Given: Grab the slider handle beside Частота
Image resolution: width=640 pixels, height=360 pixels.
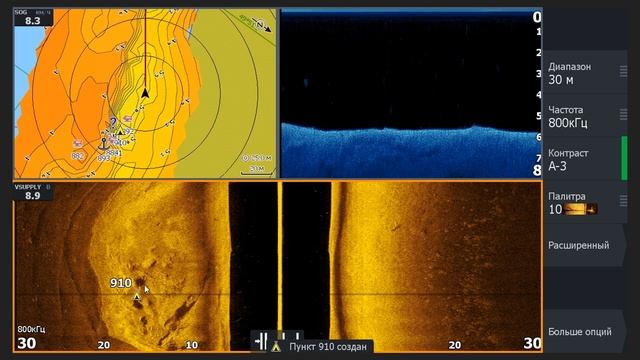Looking at the screenshot, I should [x=623, y=114].
